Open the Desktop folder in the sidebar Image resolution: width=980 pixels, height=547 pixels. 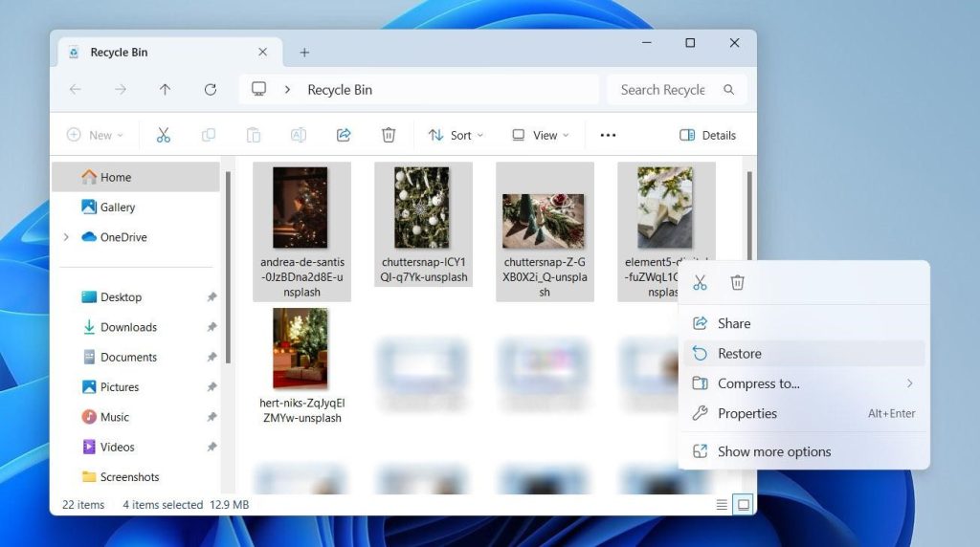click(136, 297)
